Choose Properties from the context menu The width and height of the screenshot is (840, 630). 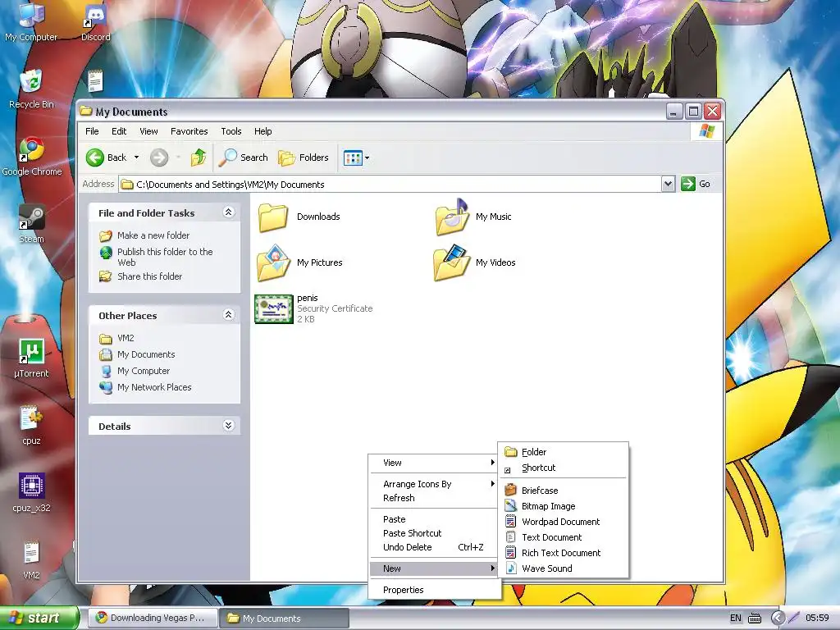433,591
